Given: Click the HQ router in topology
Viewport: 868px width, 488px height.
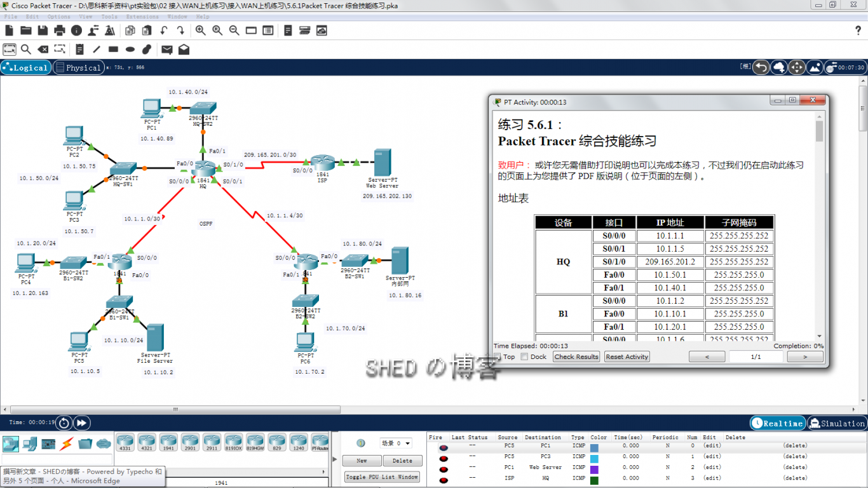Looking at the screenshot, I should coord(205,169).
